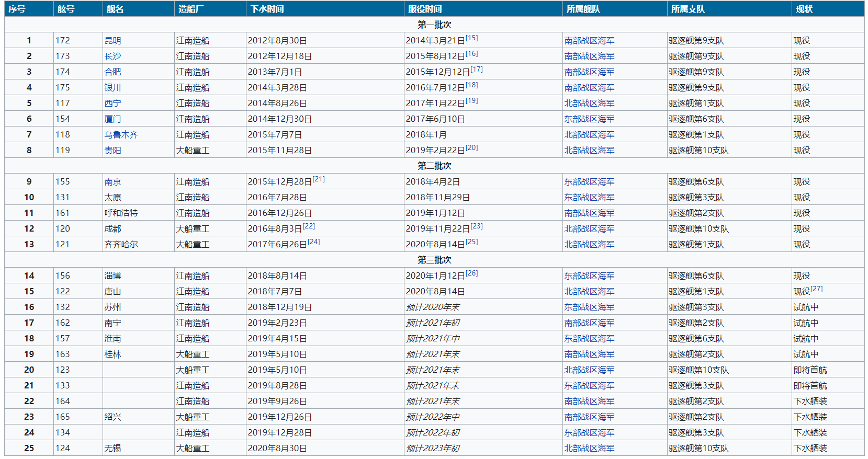The width and height of the screenshot is (868, 459).
Task: Select launch date 2020年8月30日
Action: (x=277, y=449)
